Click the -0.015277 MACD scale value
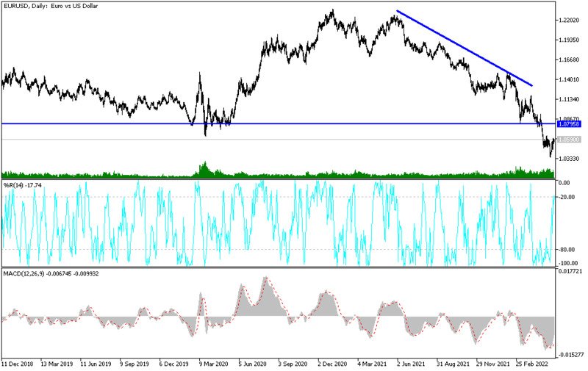 point(571,355)
